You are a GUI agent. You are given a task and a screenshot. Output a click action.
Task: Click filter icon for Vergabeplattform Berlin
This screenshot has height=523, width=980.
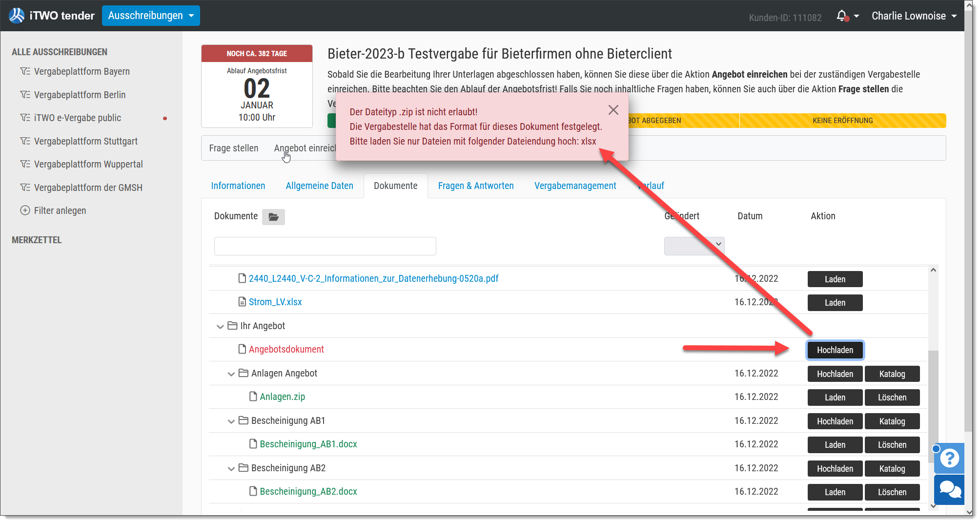click(x=25, y=95)
